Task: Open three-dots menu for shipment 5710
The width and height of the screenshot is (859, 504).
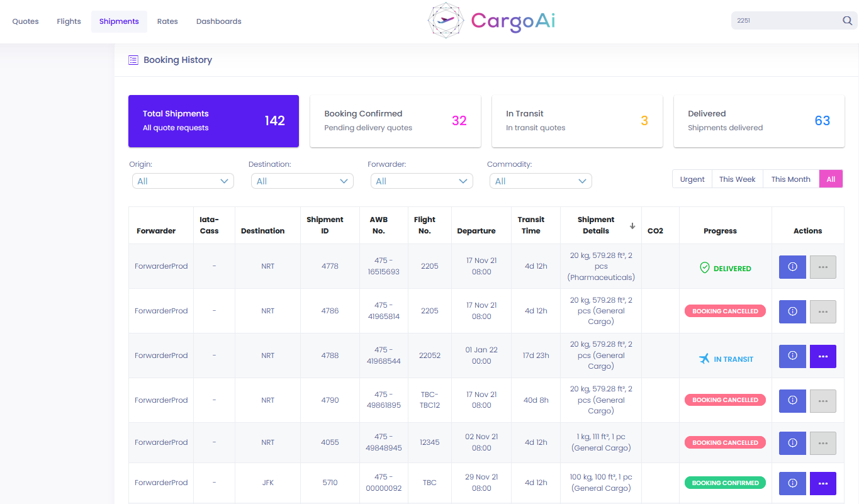Action: [823, 483]
